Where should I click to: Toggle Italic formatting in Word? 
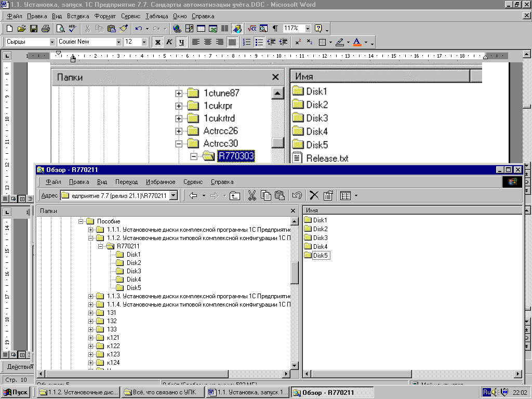[169, 42]
